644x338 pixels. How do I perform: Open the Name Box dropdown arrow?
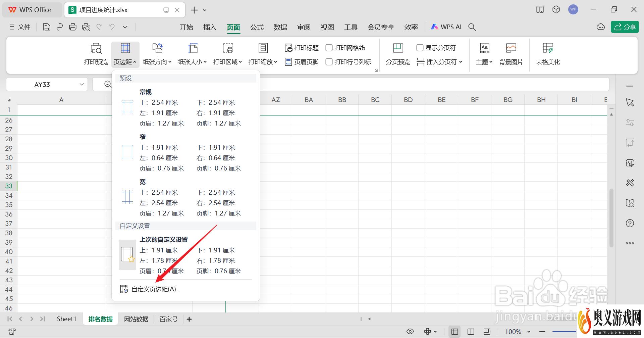click(82, 84)
